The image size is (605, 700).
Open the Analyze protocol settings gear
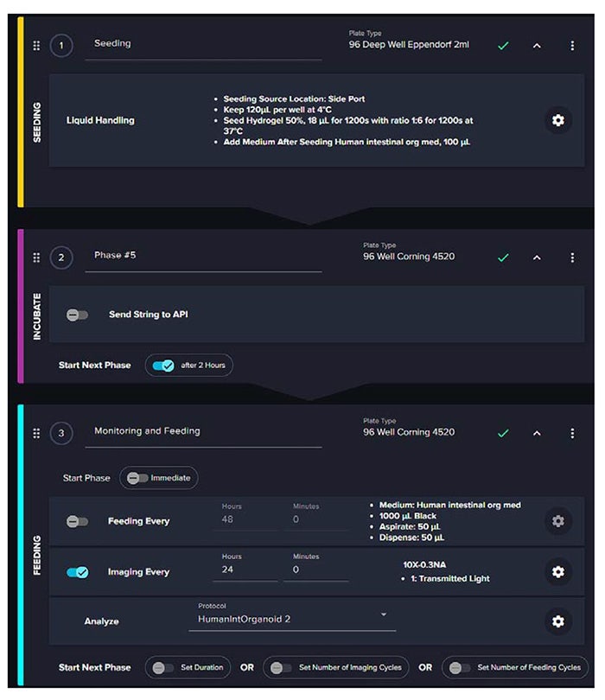click(558, 620)
